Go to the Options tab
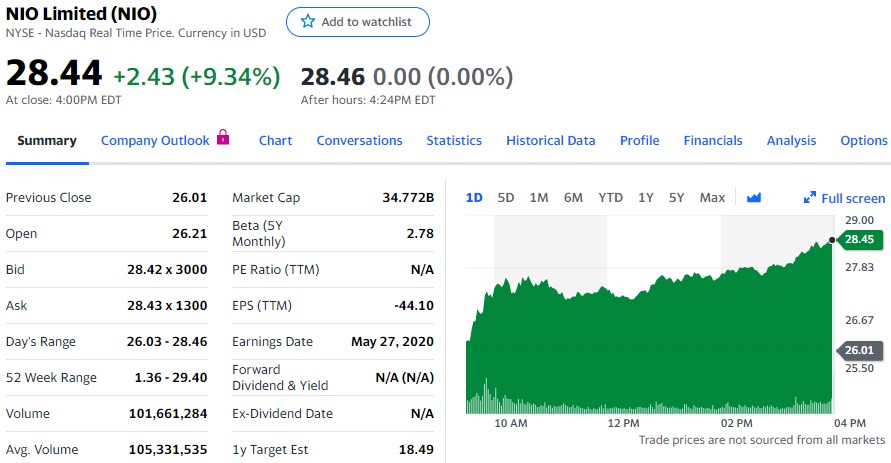The width and height of the screenshot is (891, 463). pyautogui.click(x=863, y=141)
